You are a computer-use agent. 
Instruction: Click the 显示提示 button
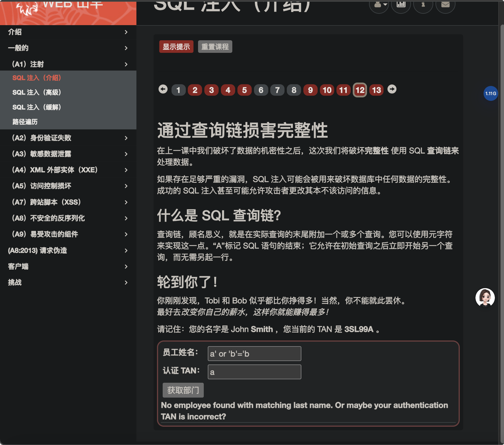[176, 47]
